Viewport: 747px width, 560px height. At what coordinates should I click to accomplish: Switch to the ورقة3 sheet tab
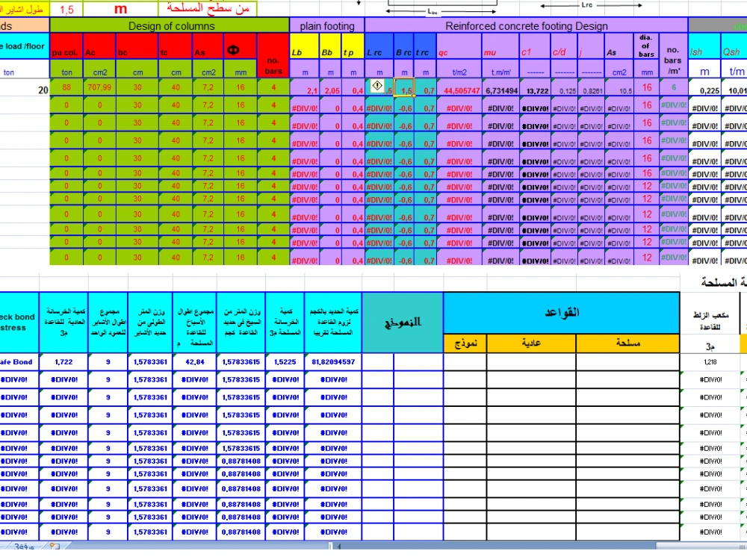tap(24, 547)
